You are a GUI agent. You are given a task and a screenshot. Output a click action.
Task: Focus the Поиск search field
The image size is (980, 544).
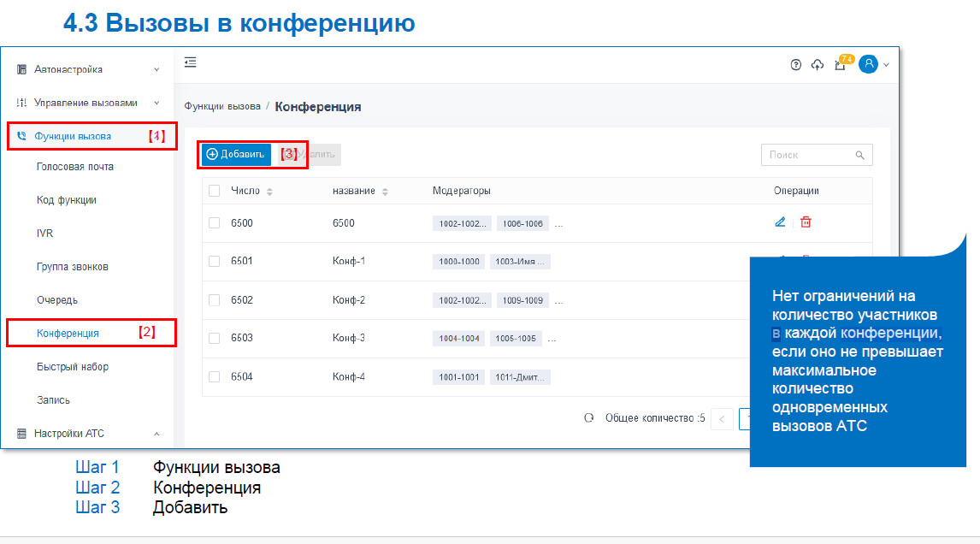(817, 155)
